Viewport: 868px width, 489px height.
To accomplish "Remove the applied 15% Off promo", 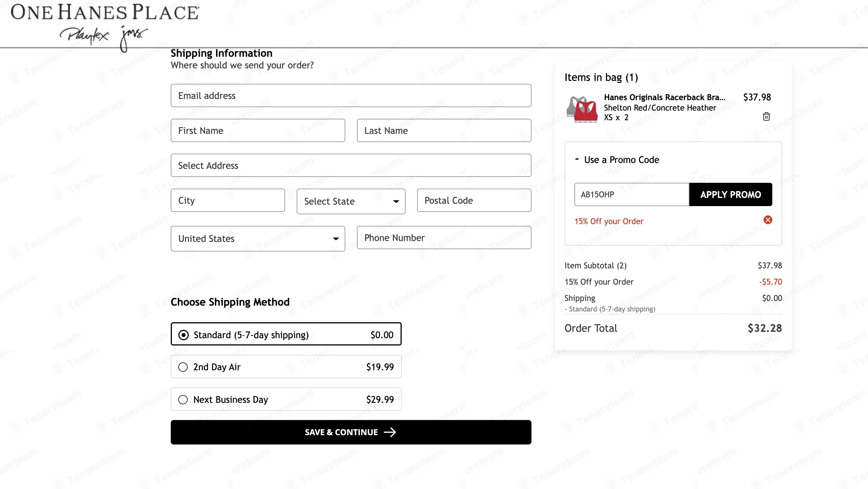I will coord(768,220).
